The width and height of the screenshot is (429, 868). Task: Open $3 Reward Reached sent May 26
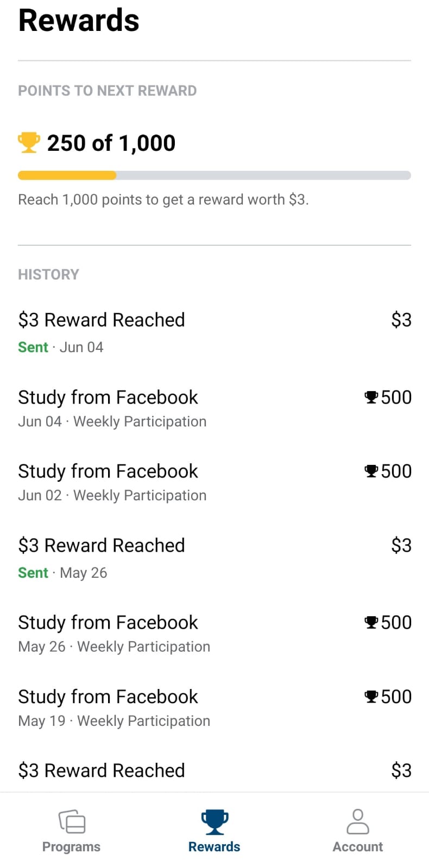pos(102,546)
